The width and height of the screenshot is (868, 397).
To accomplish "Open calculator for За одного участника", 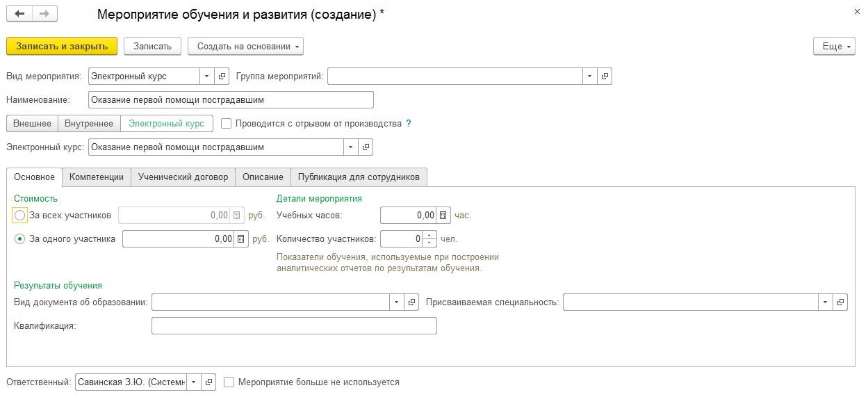I will 241,239.
